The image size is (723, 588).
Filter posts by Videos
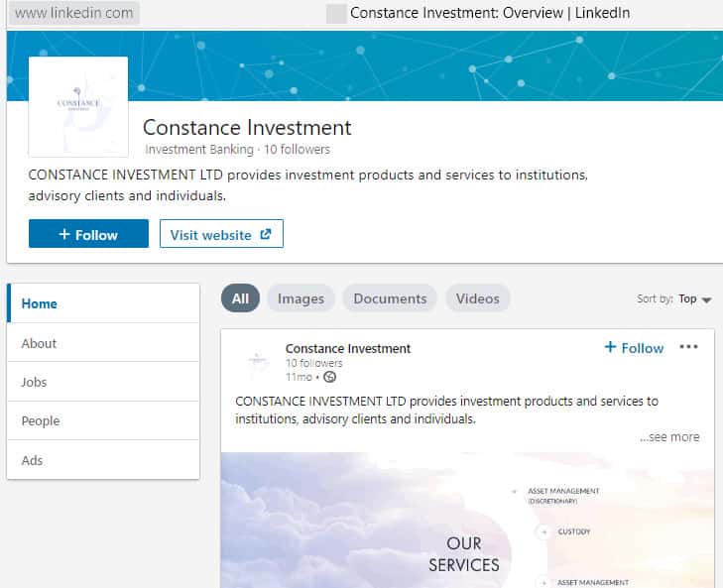[x=477, y=298]
